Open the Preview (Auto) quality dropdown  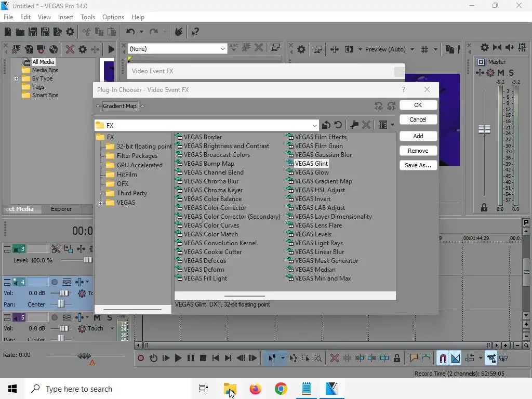click(412, 49)
